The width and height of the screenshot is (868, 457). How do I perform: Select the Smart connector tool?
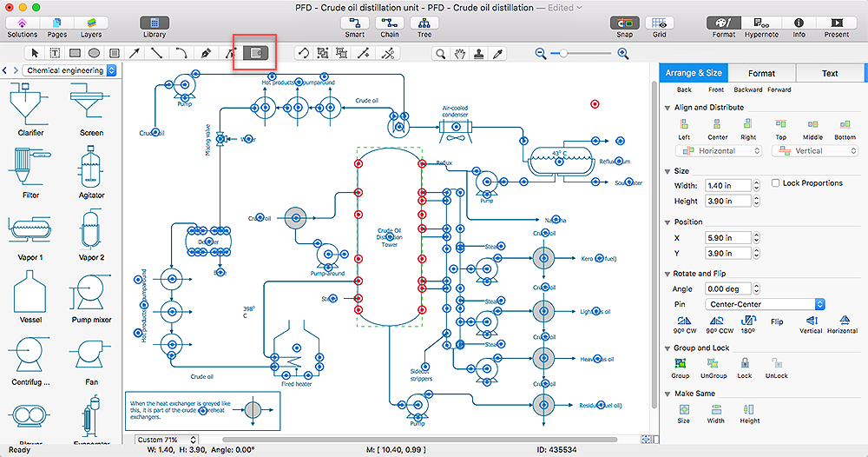(354, 23)
